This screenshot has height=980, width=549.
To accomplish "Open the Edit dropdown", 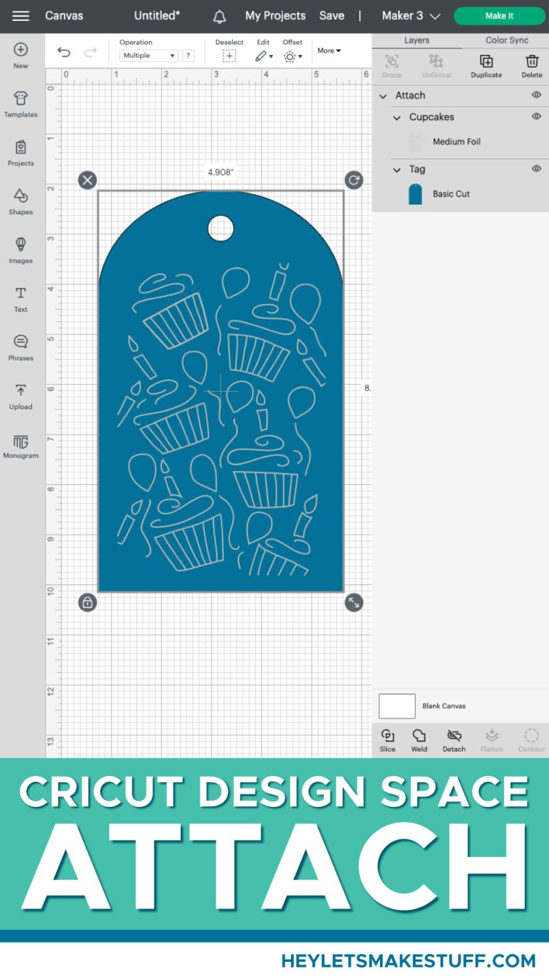I will pos(264,56).
